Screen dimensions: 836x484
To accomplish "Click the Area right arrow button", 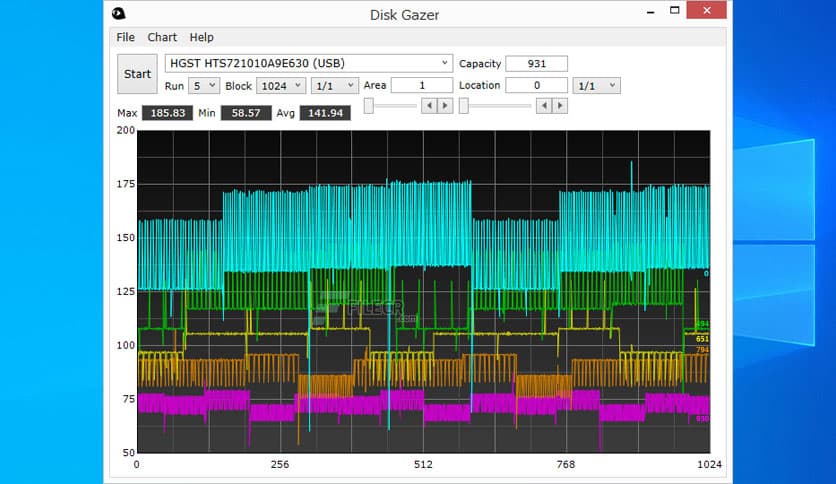I will (x=445, y=106).
